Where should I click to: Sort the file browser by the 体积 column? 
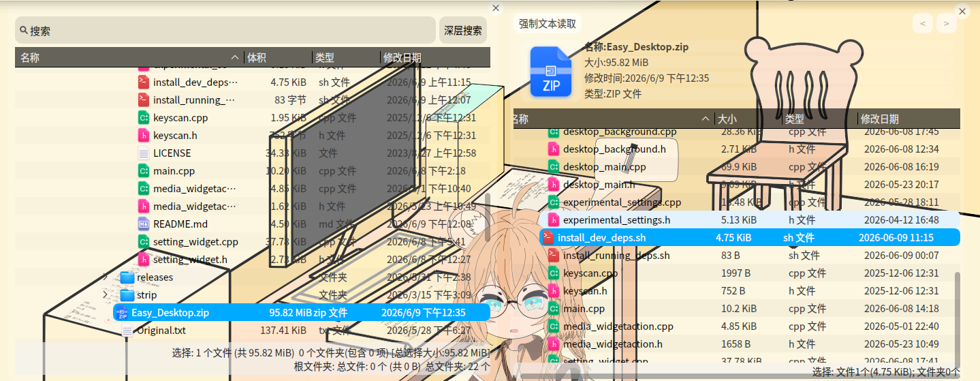pyautogui.click(x=278, y=58)
